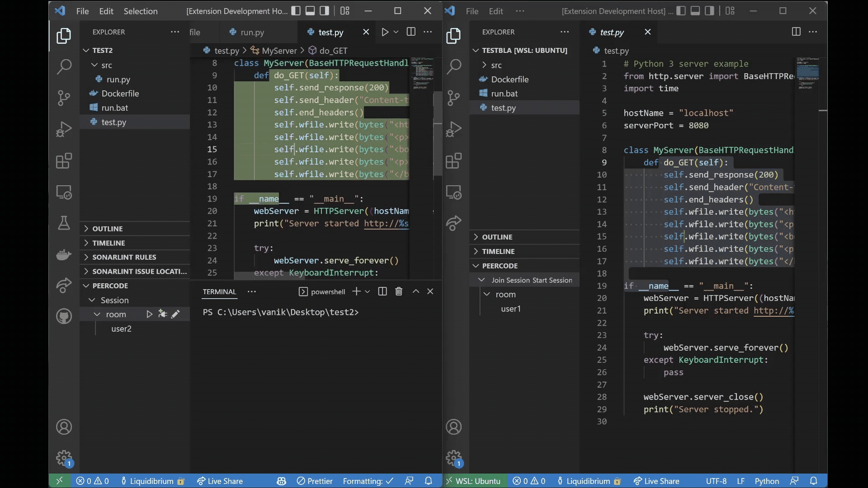Select the run.py tab in left editor
Image resolution: width=868 pixels, height=488 pixels.
[x=252, y=33]
